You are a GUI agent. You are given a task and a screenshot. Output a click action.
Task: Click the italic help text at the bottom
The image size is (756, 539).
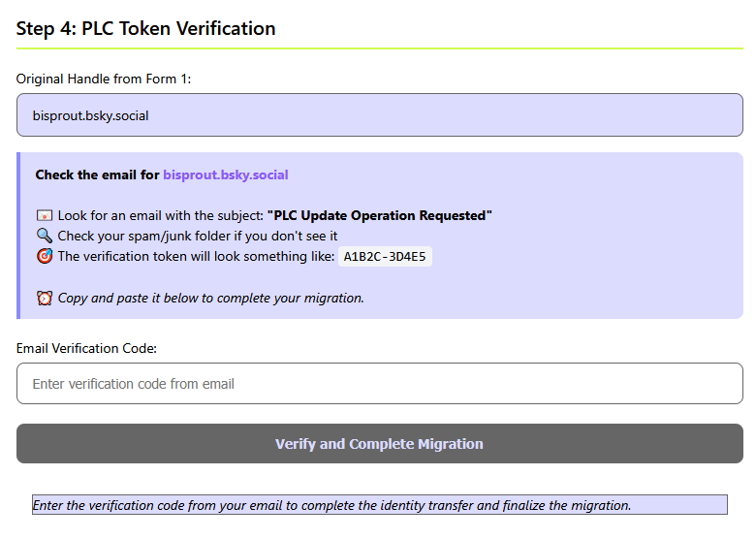pos(331,505)
